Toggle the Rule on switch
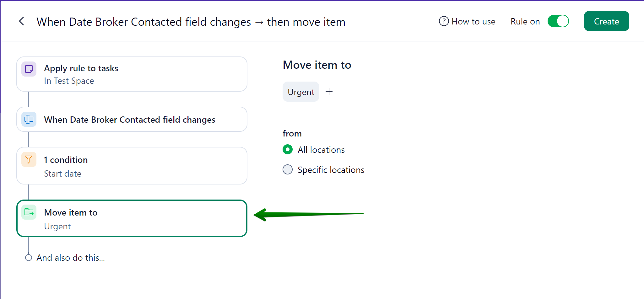The height and width of the screenshot is (299, 644). [x=558, y=21]
